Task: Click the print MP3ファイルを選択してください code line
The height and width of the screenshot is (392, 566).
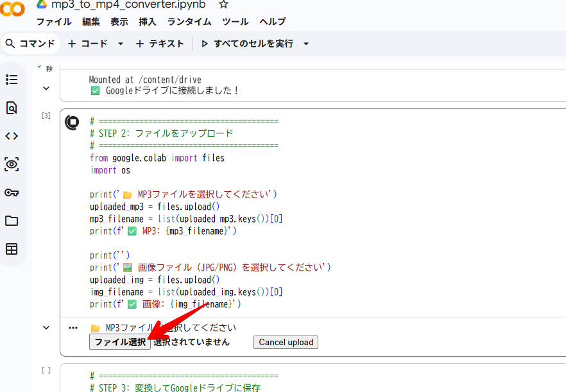Action: click(x=184, y=194)
